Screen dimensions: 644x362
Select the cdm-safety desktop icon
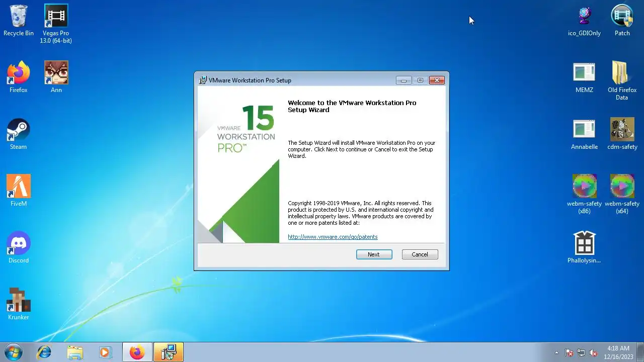point(622,134)
